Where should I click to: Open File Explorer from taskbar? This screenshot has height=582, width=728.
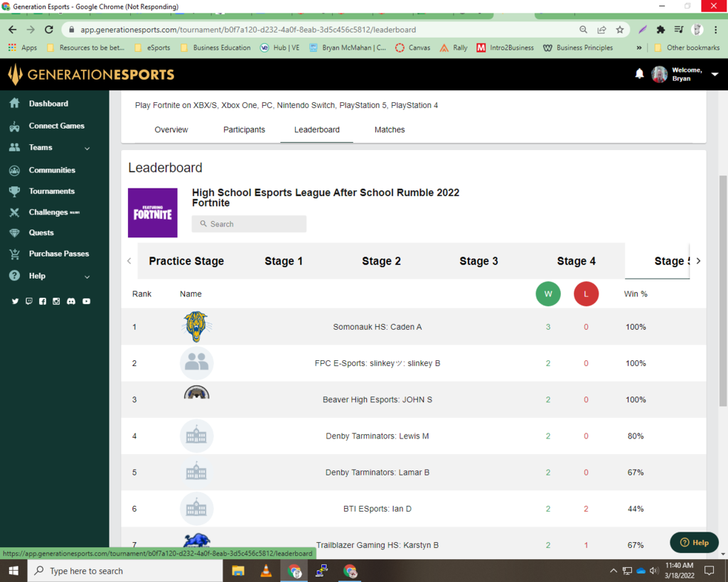[x=238, y=571]
